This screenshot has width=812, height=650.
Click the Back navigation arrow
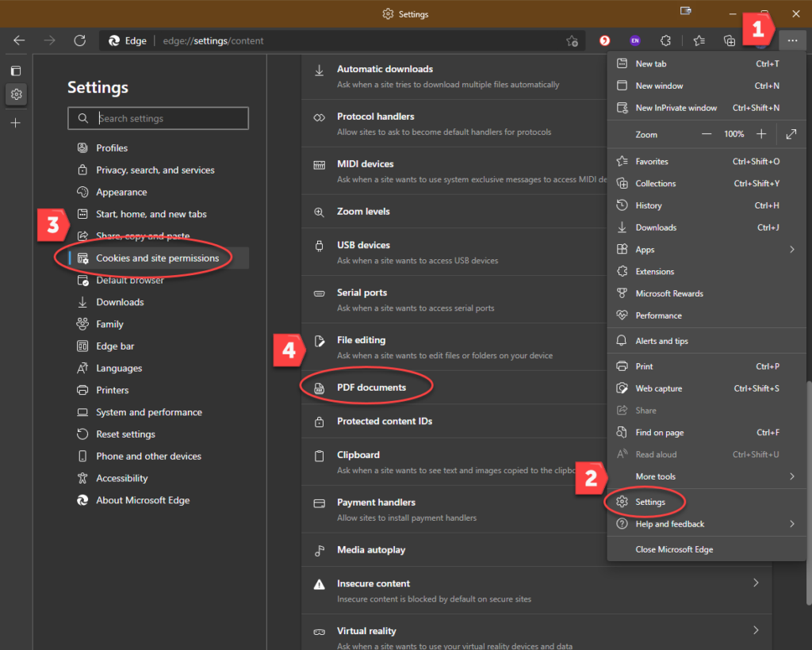pyautogui.click(x=20, y=40)
